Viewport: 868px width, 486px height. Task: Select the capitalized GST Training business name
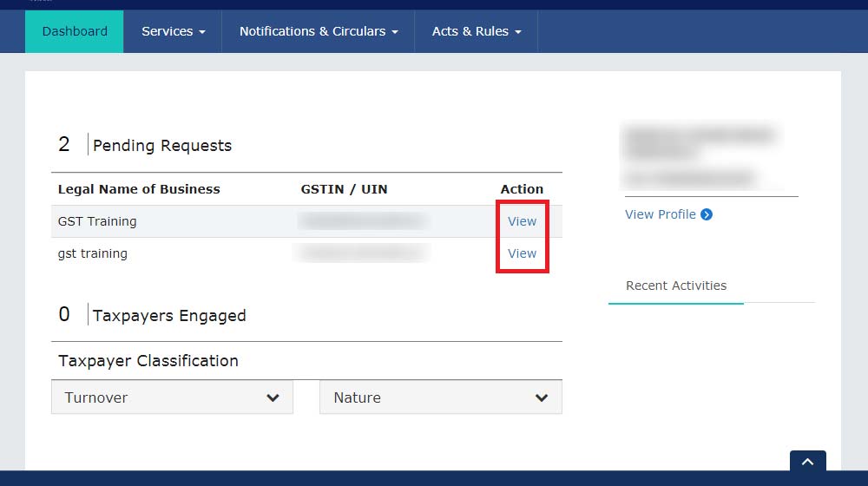click(97, 221)
